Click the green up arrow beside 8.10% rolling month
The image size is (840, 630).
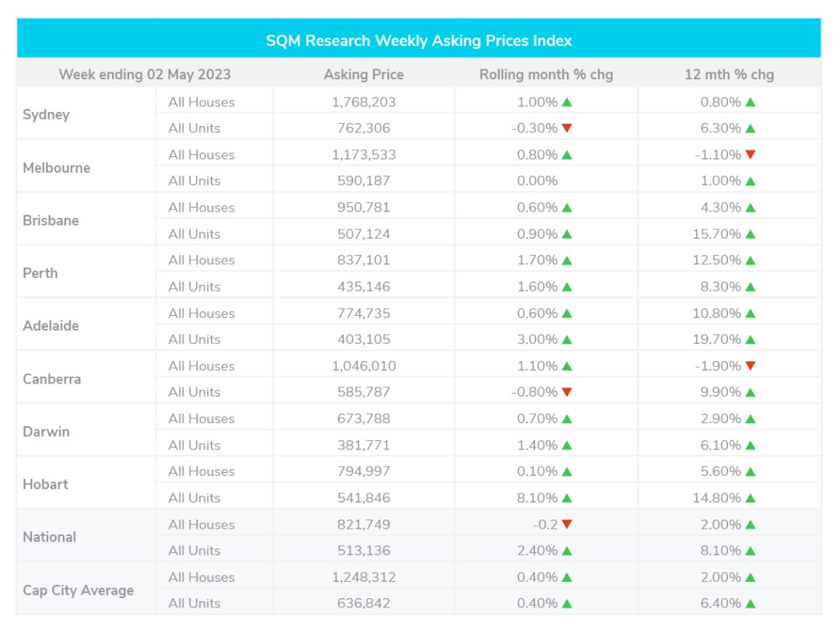pyautogui.click(x=567, y=499)
